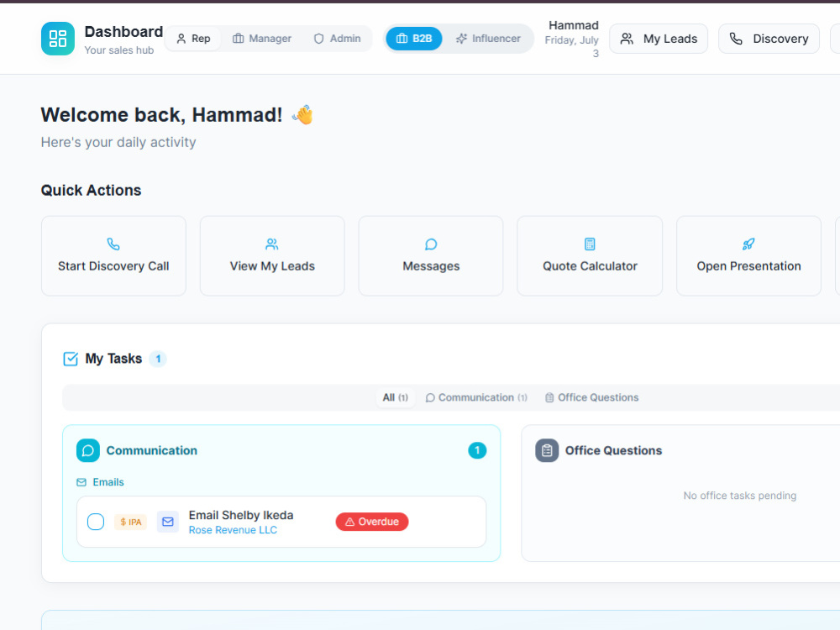Open the View My Leads quick action

272,255
